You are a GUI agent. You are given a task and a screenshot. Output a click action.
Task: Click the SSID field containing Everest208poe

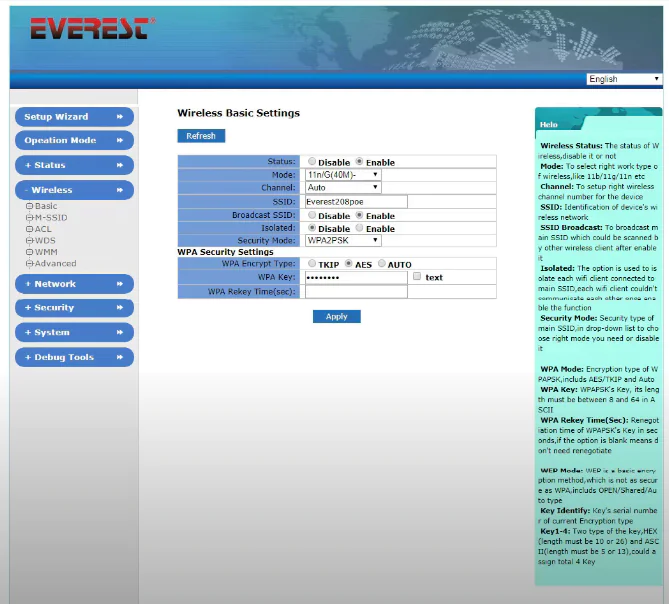coord(356,201)
